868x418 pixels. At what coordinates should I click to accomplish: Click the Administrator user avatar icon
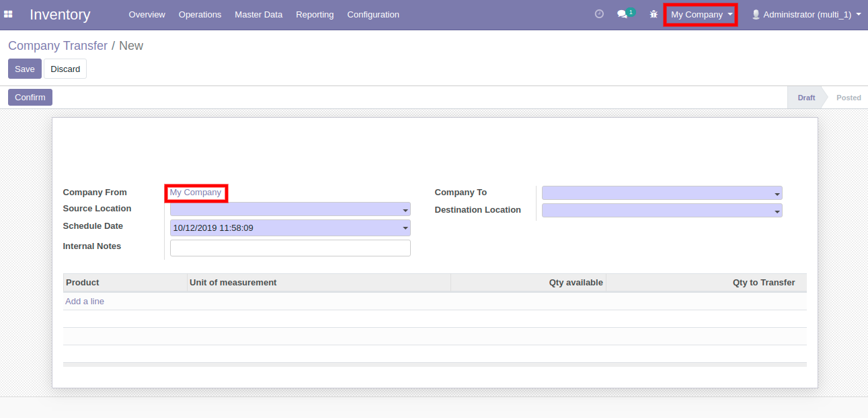click(756, 14)
